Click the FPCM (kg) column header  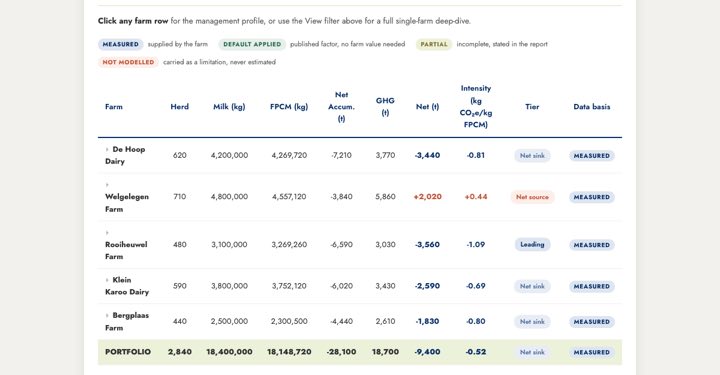(289, 106)
